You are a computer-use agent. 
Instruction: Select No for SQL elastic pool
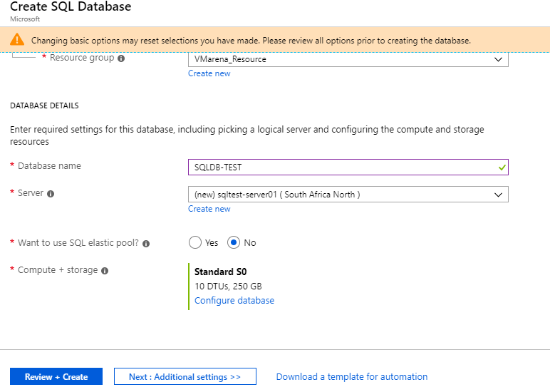pos(234,242)
